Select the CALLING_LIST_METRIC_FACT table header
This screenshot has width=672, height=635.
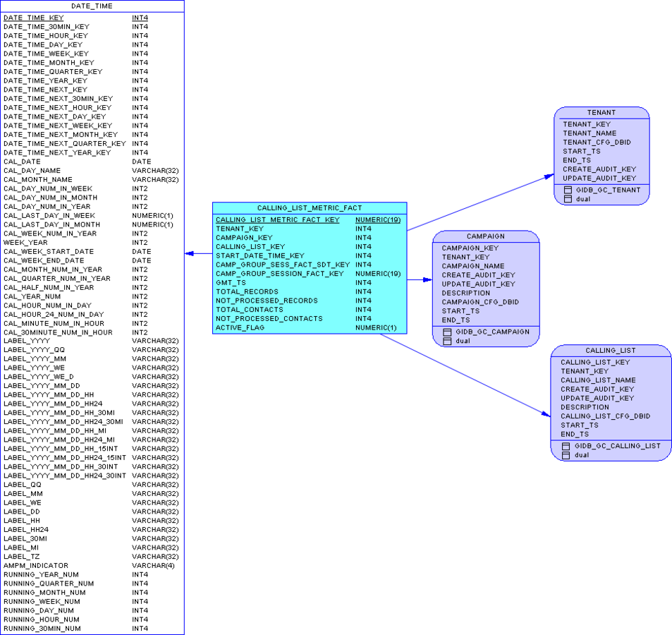point(310,208)
